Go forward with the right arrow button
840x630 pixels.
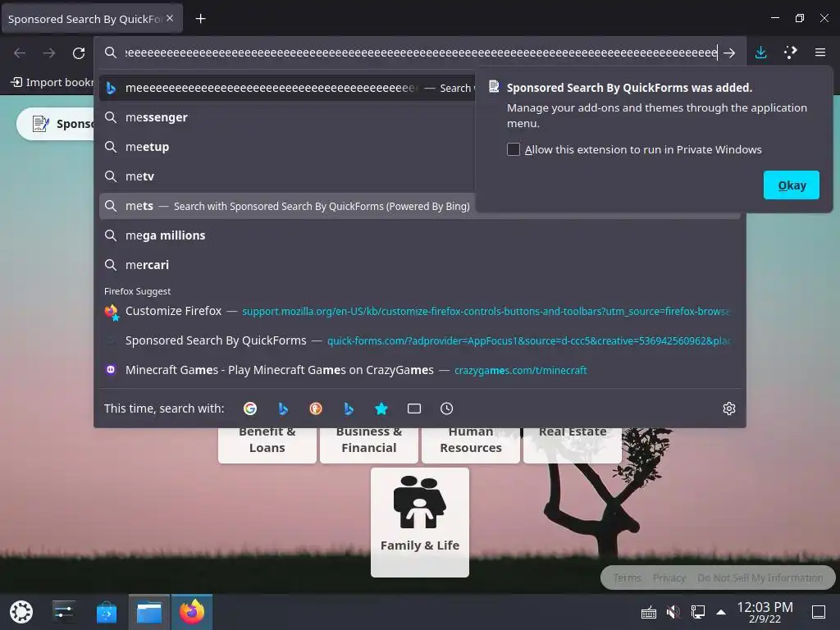click(49, 52)
